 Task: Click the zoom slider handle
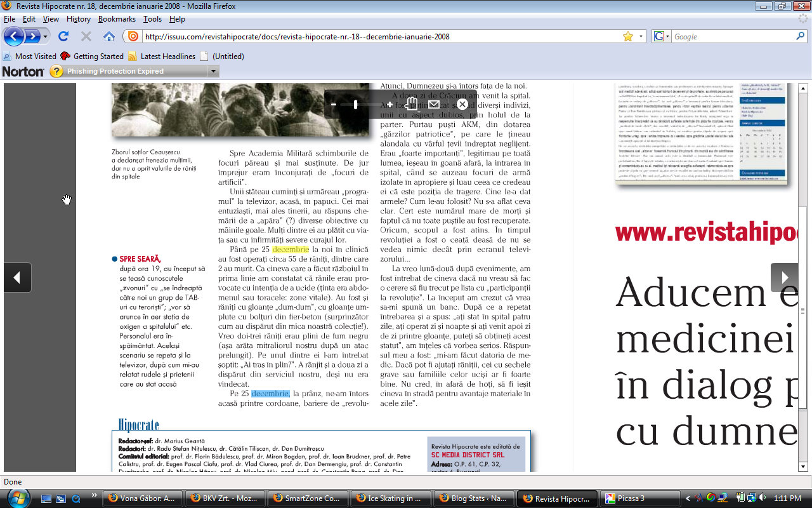point(356,105)
